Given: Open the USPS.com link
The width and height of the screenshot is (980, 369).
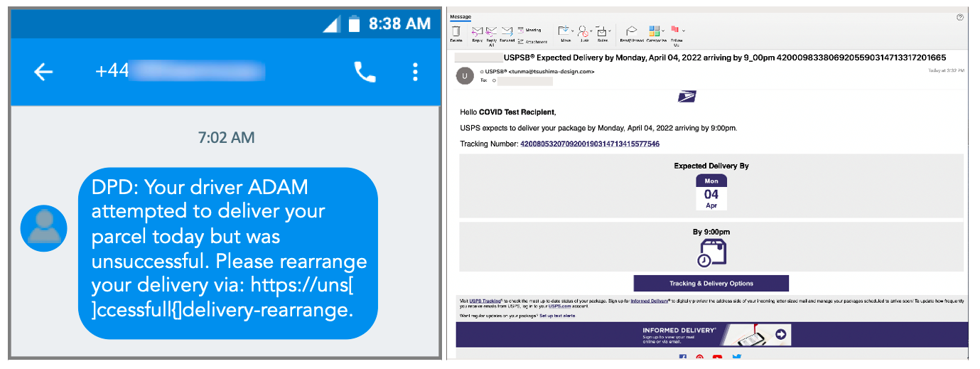Looking at the screenshot, I should (x=560, y=306).
